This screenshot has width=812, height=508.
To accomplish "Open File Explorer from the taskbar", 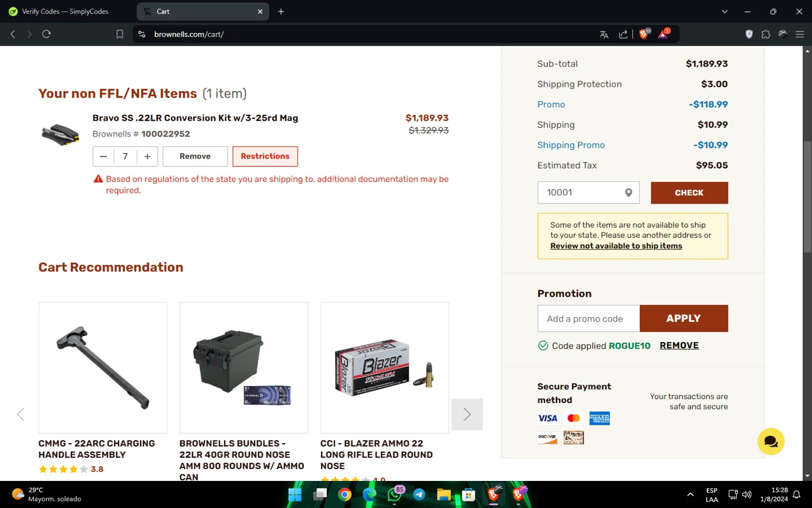I will (444, 494).
